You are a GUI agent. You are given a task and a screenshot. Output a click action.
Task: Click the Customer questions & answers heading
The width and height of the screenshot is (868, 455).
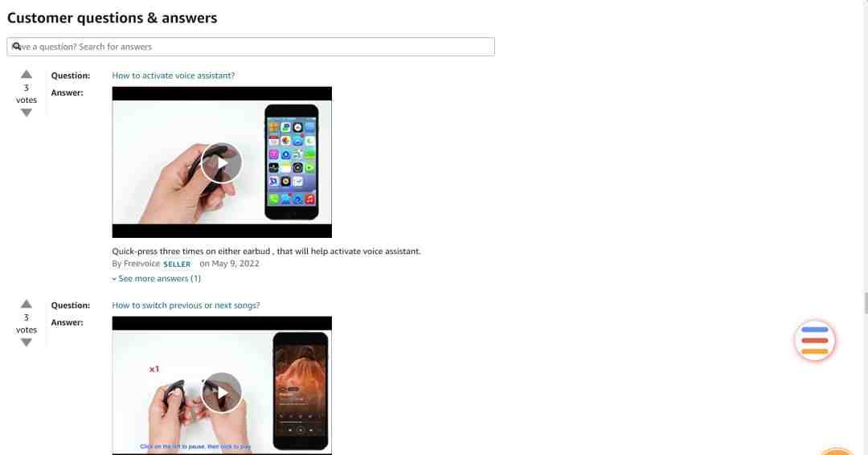tap(112, 18)
